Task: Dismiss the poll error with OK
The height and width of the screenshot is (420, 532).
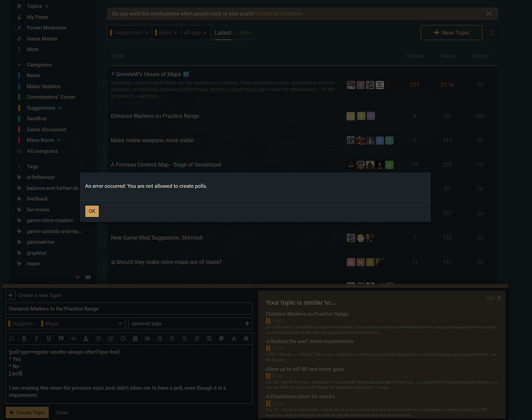Action: [92, 211]
